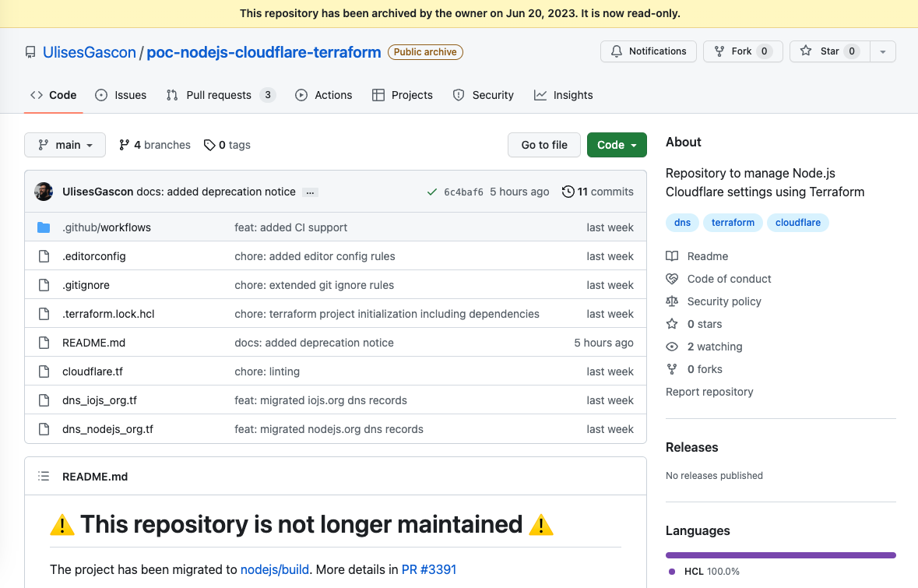Click the file icon beside cloudflare.tf

click(44, 371)
